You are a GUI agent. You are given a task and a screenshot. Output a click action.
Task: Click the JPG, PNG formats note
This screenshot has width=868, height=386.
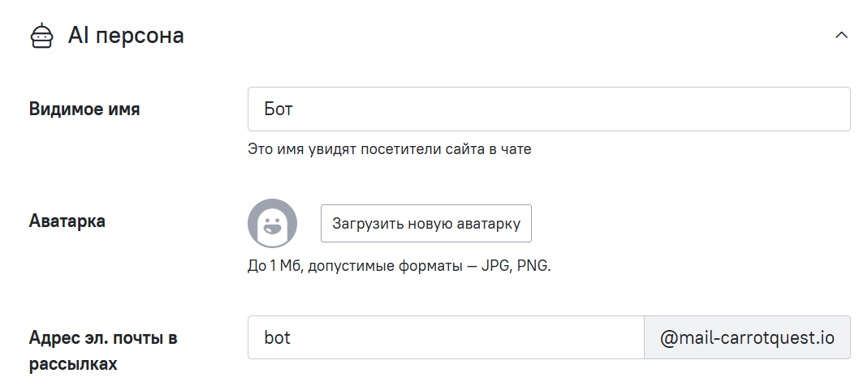pos(516,266)
